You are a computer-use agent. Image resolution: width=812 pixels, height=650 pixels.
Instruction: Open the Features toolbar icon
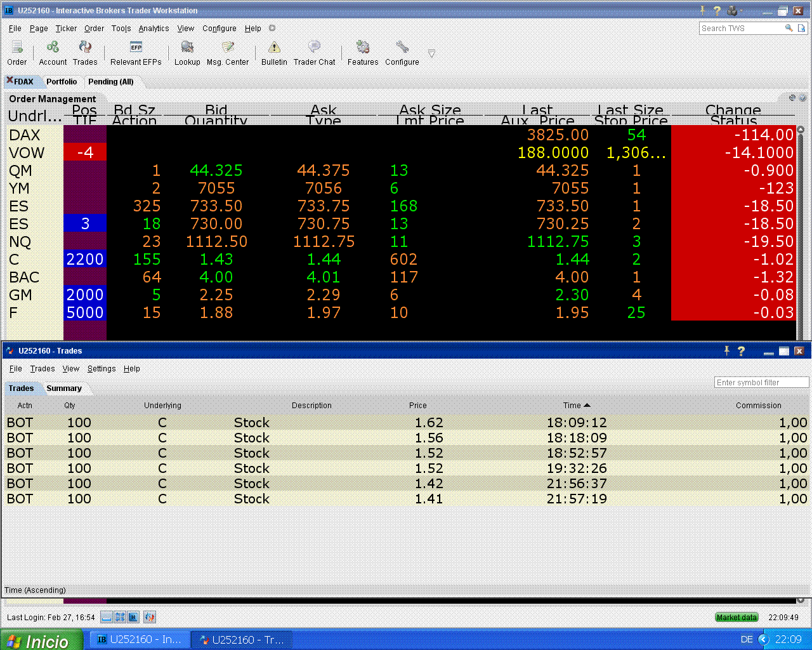coord(363,53)
